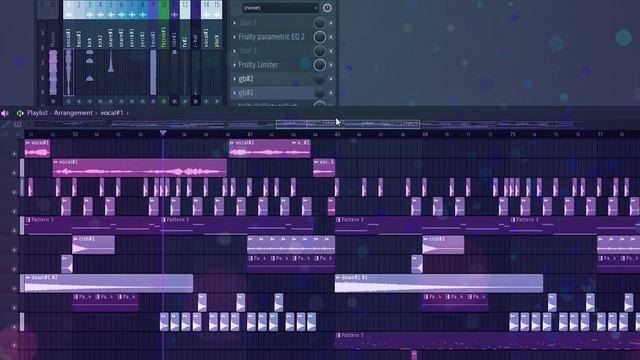Adjust the Fruity parametric EQ 2 mix knob
Screen dimensions: 640x360
[x=320, y=37]
